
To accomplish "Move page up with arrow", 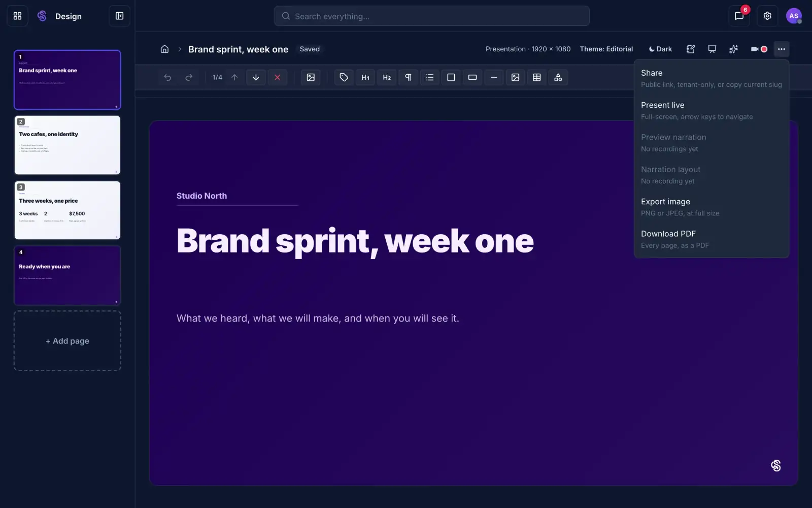I will [234, 77].
